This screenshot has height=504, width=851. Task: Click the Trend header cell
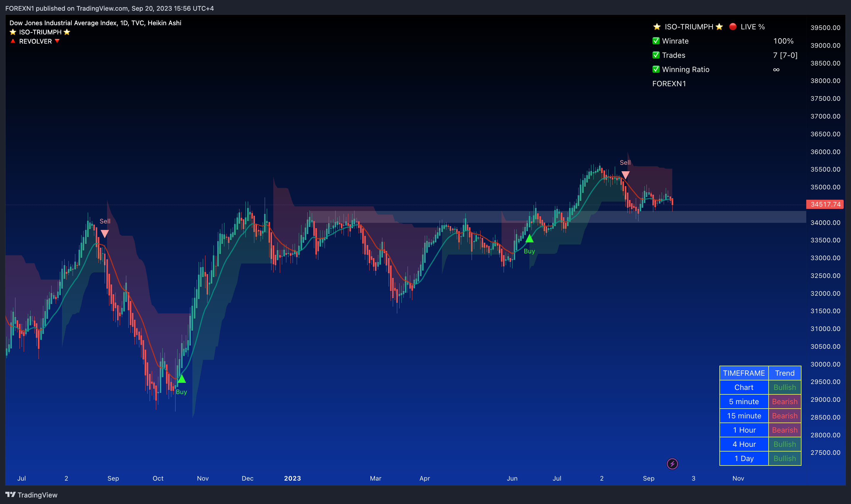785,373
